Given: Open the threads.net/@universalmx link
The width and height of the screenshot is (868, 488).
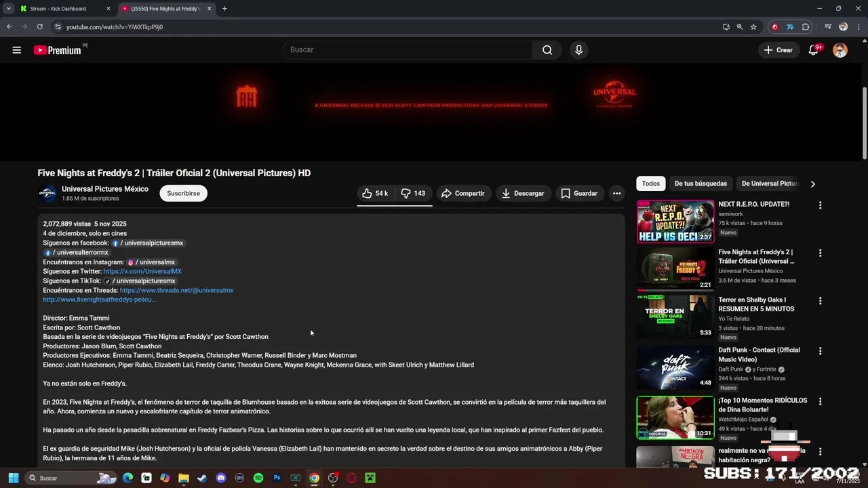Looking at the screenshot, I should pyautogui.click(x=176, y=290).
